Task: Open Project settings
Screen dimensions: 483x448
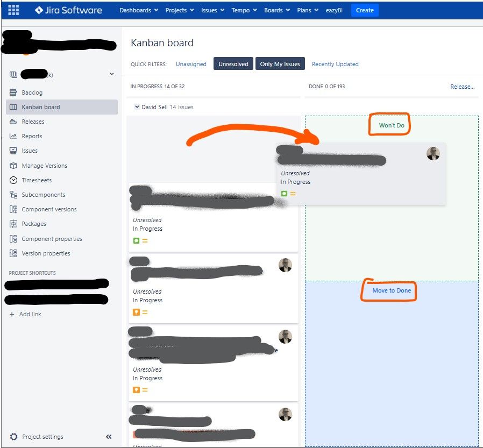Action: click(42, 437)
